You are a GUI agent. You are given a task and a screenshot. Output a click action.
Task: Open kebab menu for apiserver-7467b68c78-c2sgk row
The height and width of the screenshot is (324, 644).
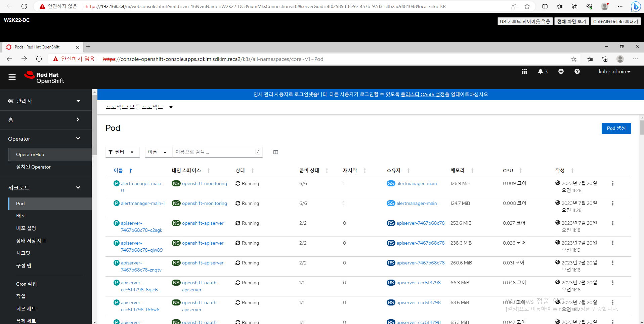[613, 223]
